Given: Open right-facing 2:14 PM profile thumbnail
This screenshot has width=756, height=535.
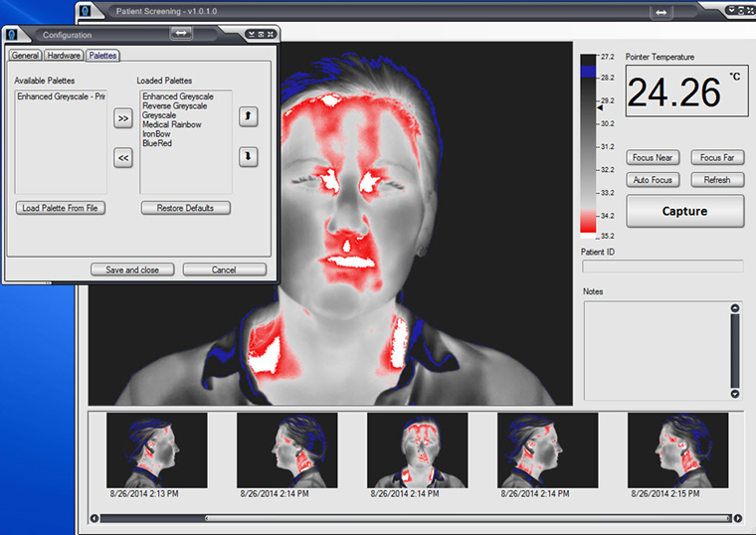Looking at the screenshot, I should tap(548, 450).
